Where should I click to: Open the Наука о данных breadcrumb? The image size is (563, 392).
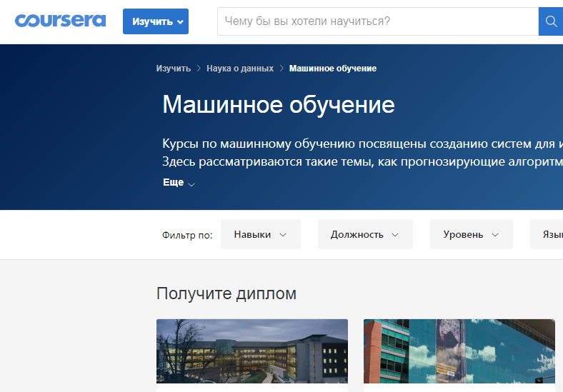pyautogui.click(x=240, y=69)
